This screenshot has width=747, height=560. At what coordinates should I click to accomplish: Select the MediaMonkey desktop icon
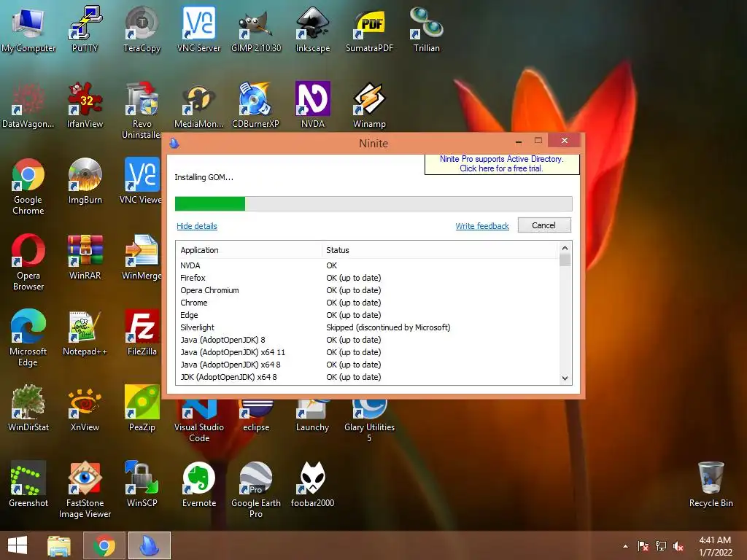tap(198, 105)
